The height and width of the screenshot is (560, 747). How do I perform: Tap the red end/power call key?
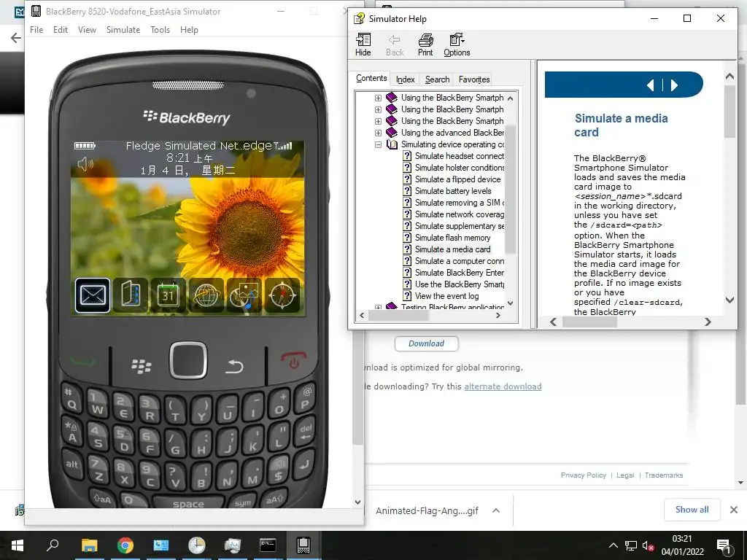pos(293,360)
